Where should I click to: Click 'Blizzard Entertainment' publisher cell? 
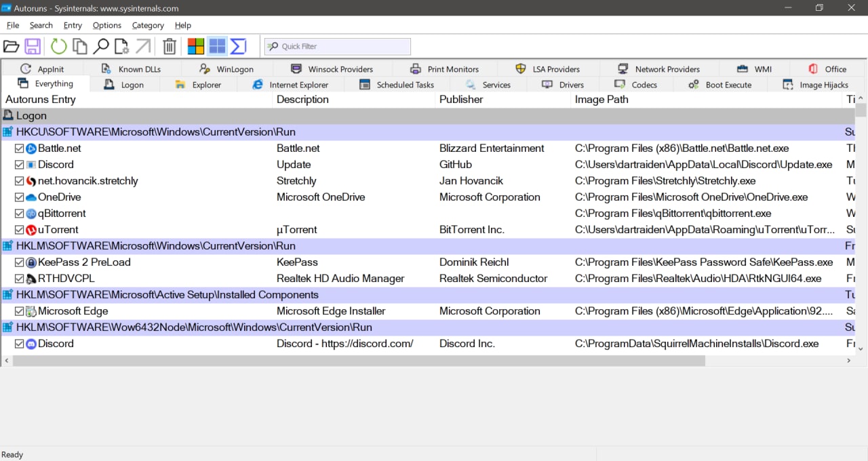(x=492, y=148)
